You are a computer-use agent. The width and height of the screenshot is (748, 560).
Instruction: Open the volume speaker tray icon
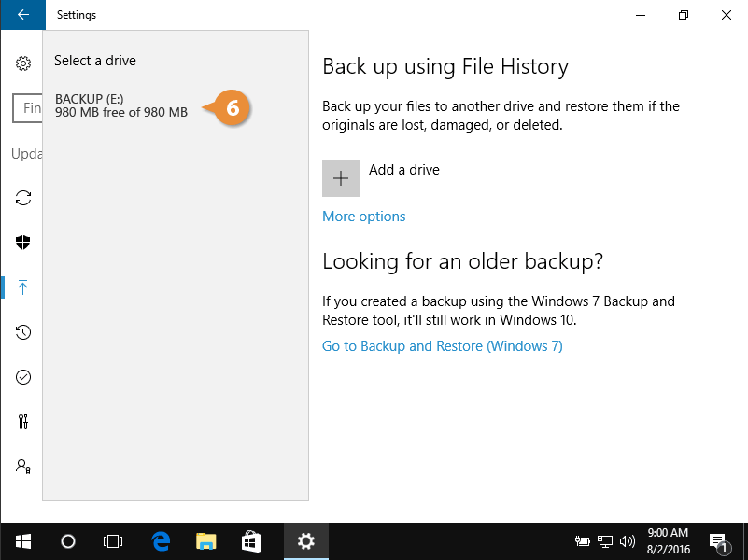[628, 541]
